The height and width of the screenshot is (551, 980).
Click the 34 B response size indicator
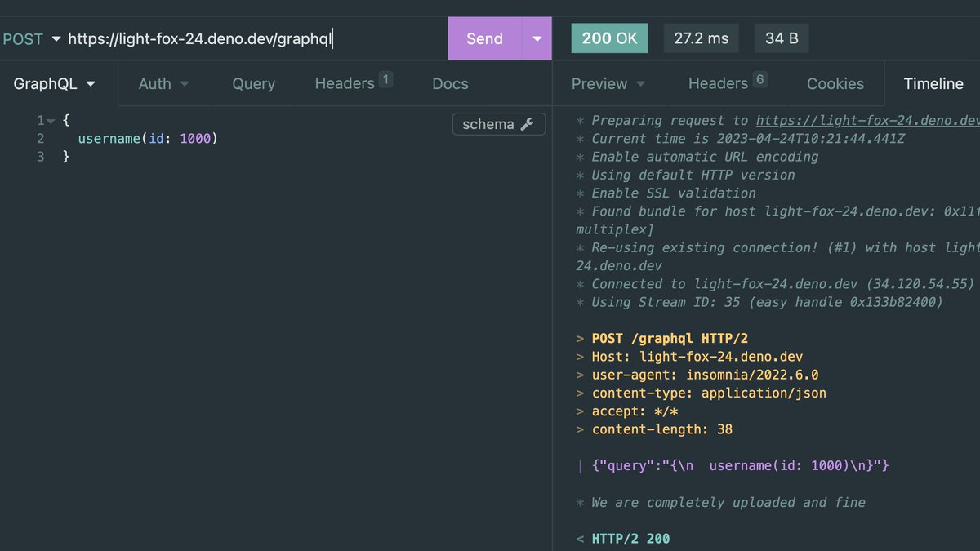point(781,38)
